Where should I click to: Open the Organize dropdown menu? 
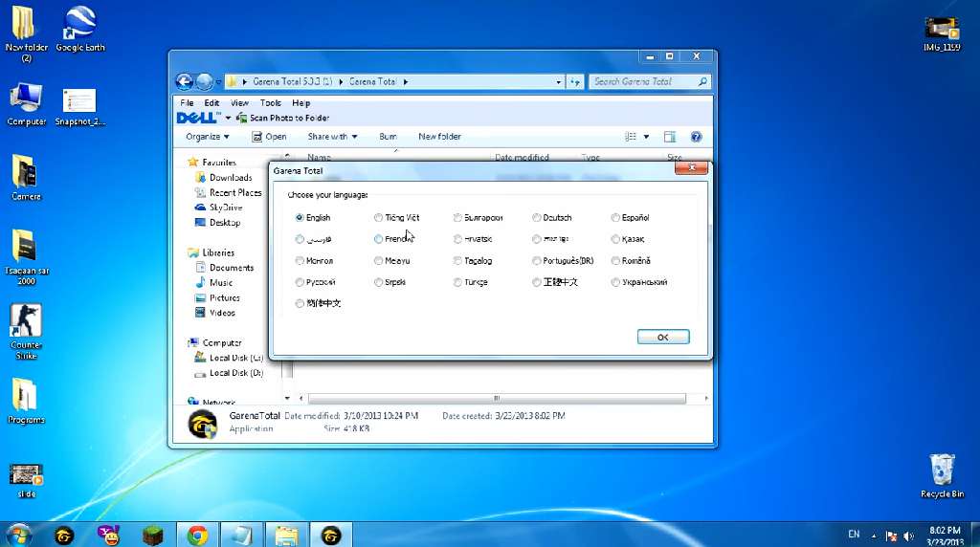click(208, 137)
